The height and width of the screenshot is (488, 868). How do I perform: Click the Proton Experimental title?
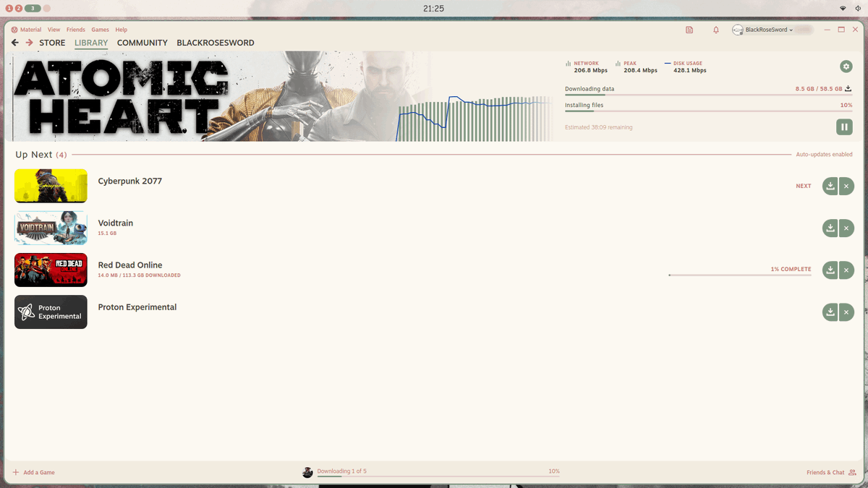[x=137, y=307]
